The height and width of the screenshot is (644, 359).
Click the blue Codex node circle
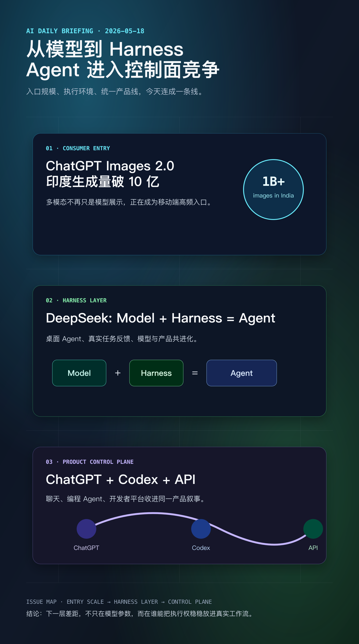click(x=201, y=529)
